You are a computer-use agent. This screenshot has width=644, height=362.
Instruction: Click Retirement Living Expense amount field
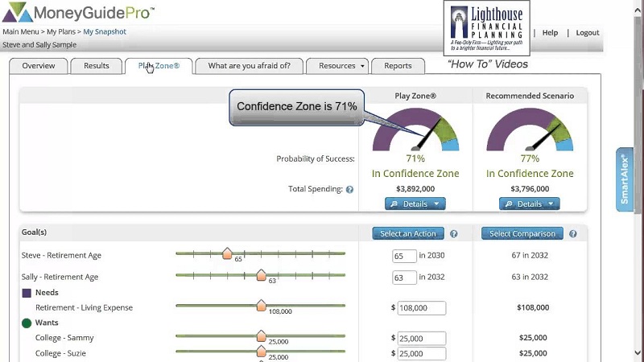pos(421,308)
